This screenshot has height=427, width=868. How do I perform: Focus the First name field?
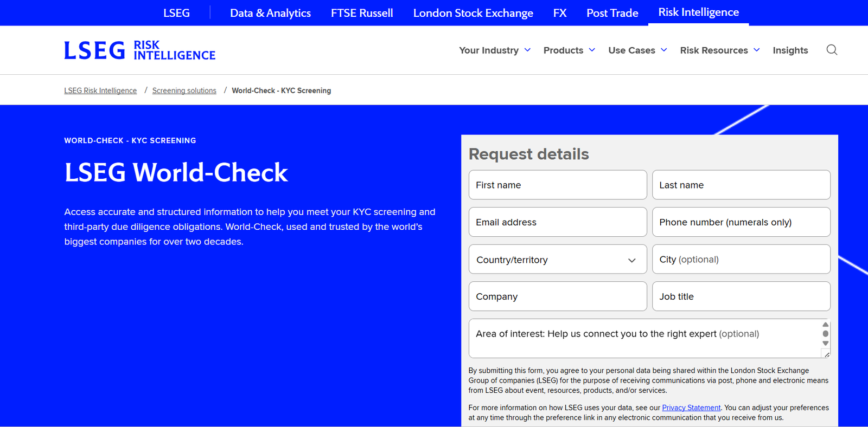click(557, 185)
